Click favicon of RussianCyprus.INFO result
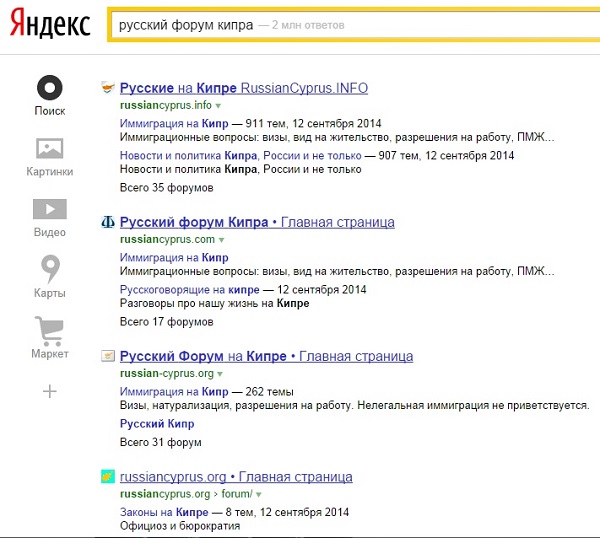This screenshot has height=538, width=600. 108,88
